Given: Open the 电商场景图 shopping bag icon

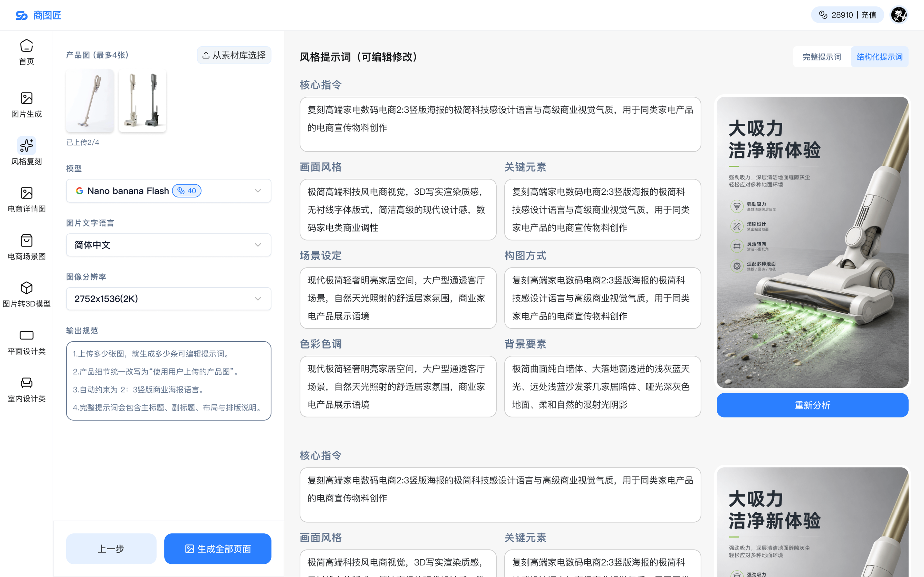Looking at the screenshot, I should coord(26,241).
